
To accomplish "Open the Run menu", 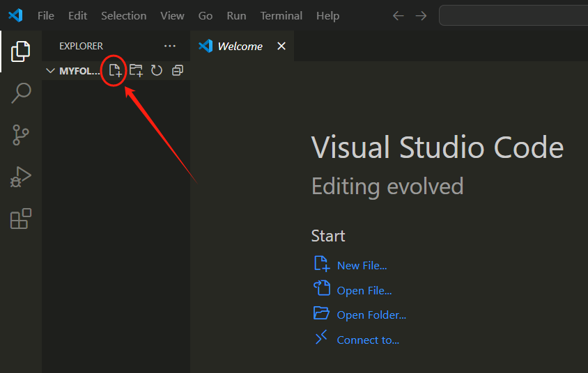I will [x=236, y=16].
